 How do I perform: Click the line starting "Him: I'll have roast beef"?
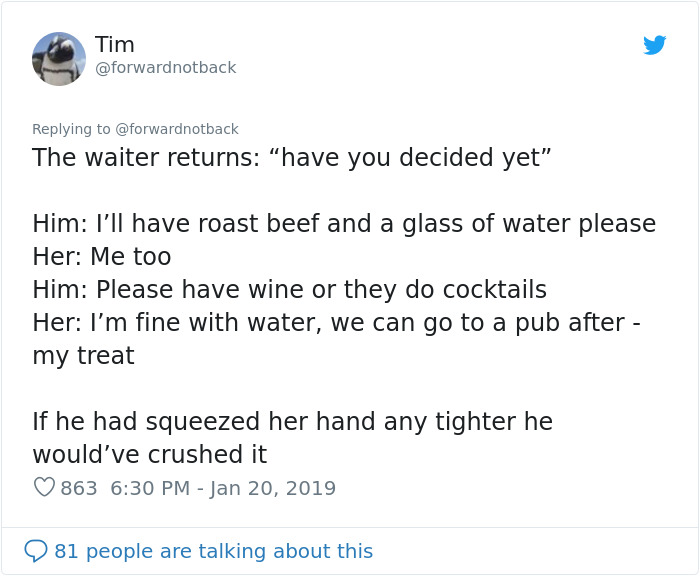point(344,223)
